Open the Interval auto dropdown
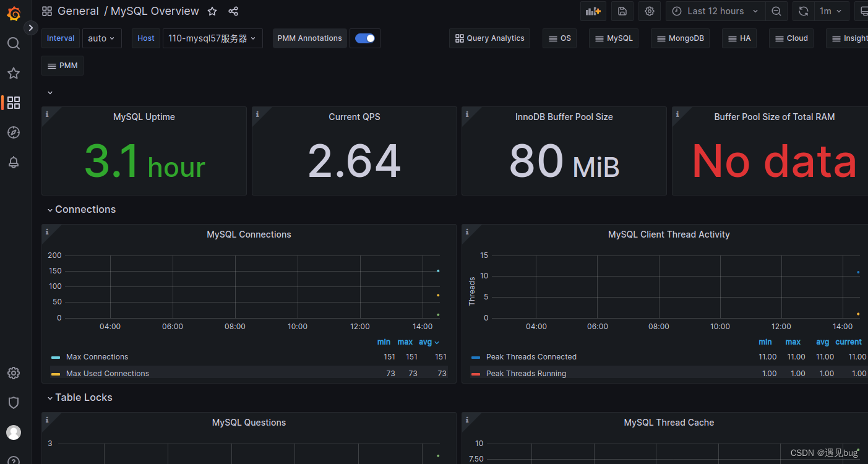 tap(101, 38)
